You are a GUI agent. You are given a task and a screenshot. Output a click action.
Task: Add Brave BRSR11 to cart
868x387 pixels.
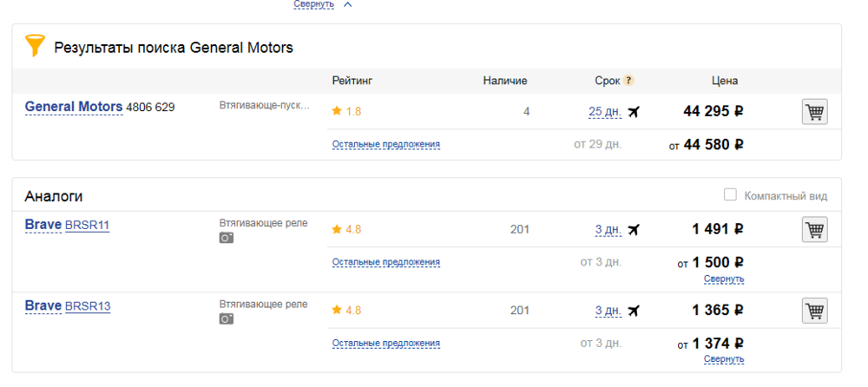click(x=814, y=229)
